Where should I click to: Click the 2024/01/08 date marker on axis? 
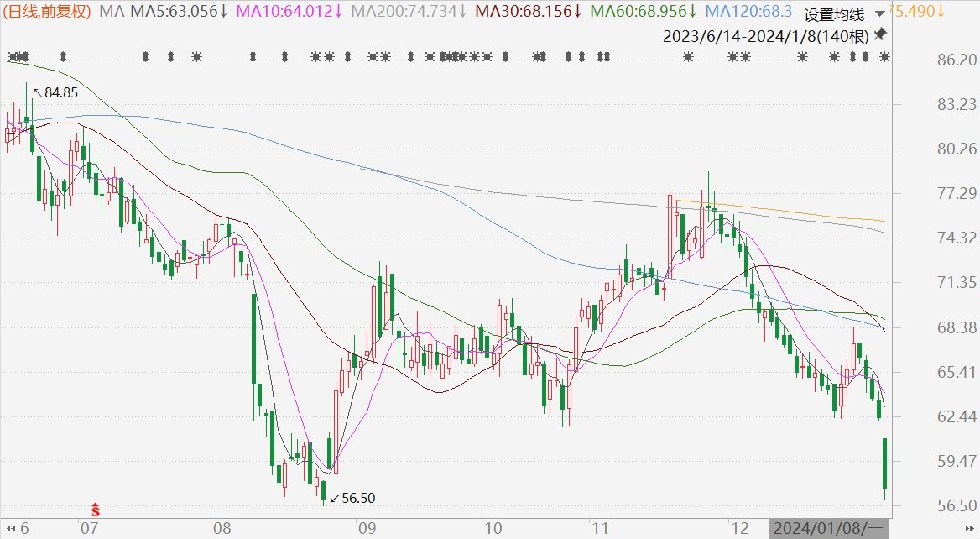click(826, 529)
